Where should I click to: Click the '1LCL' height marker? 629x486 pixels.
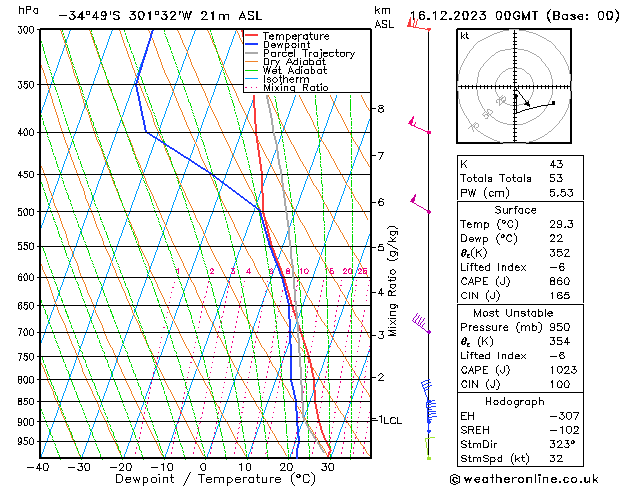click(x=390, y=420)
